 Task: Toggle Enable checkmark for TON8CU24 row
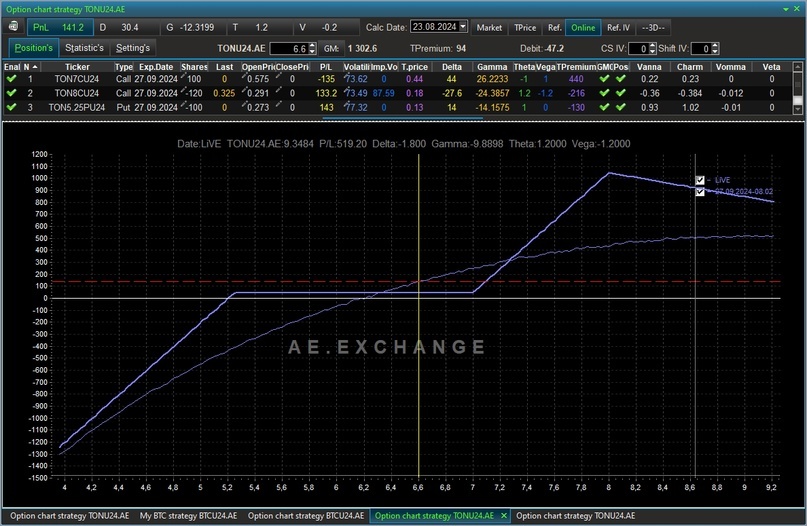pos(11,93)
